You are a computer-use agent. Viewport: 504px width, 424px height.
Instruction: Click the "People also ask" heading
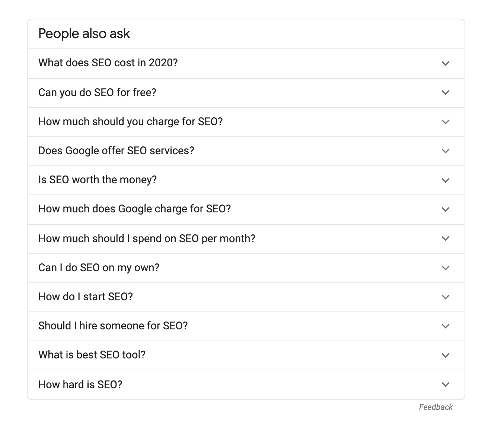coord(84,34)
